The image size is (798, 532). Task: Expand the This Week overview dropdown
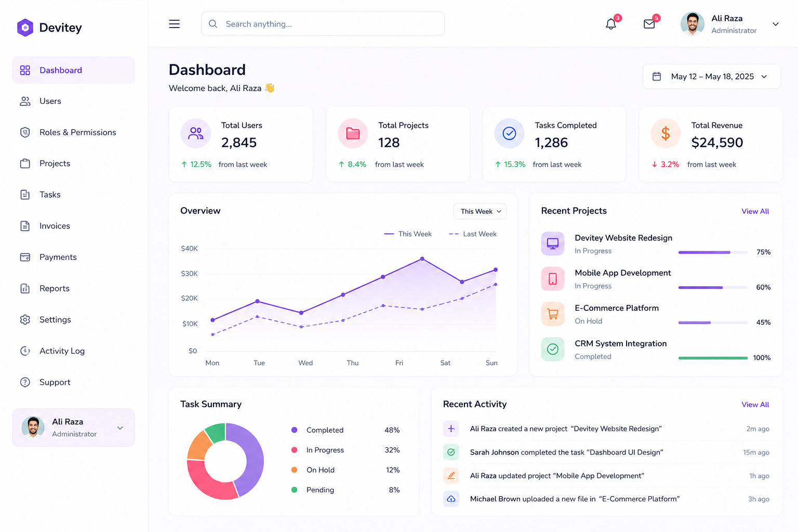click(x=480, y=211)
